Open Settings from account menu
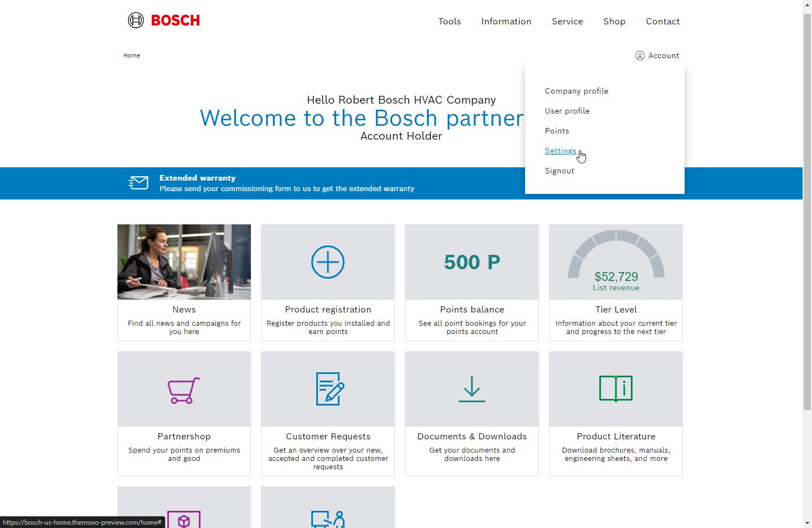Screen dimensions: 812x528 561,151
